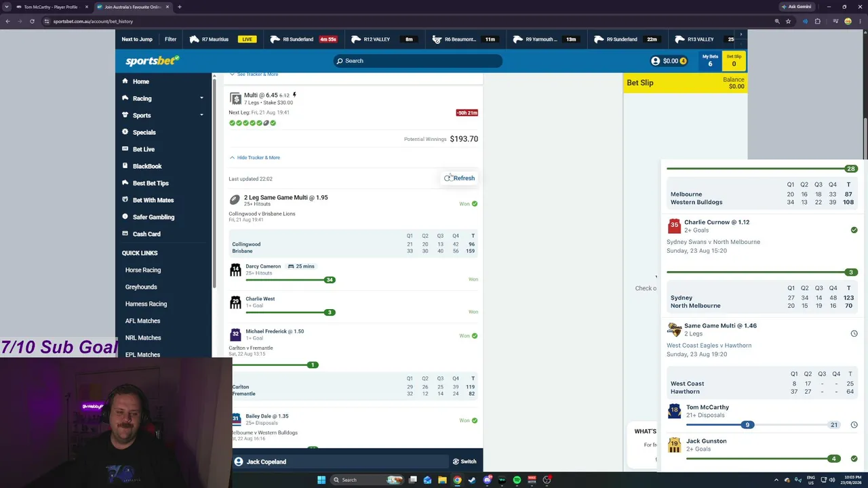Open the Home sidebar icon
The height and width of the screenshot is (488, 868).
tap(125, 81)
